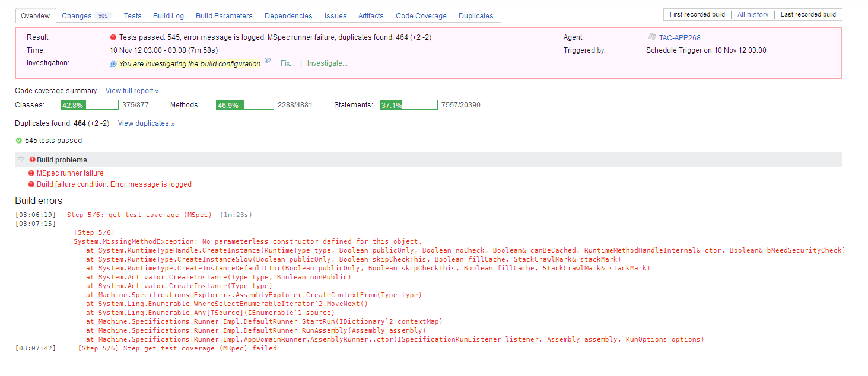Click the 545 tests passed text
Screen dimensions: 868x376
53,141
